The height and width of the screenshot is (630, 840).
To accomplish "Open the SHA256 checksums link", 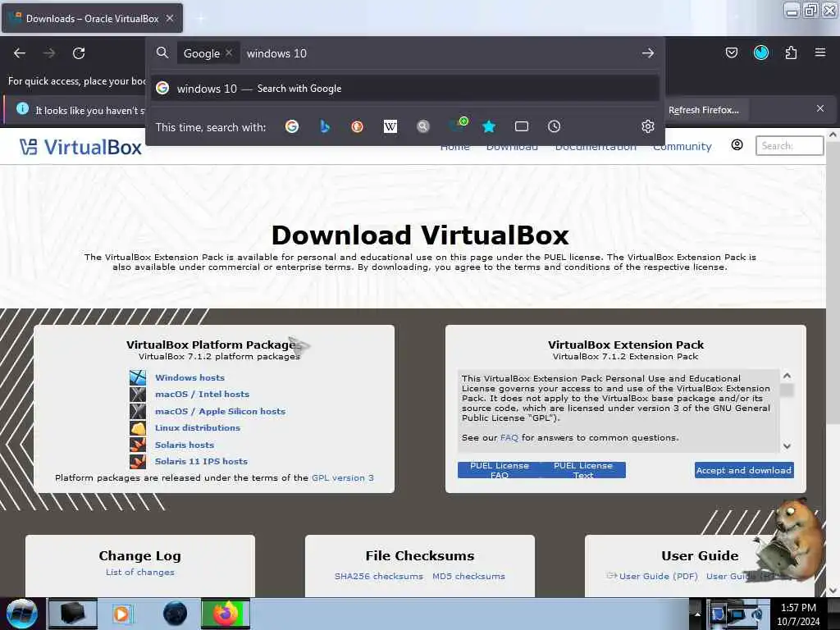I will click(x=379, y=576).
